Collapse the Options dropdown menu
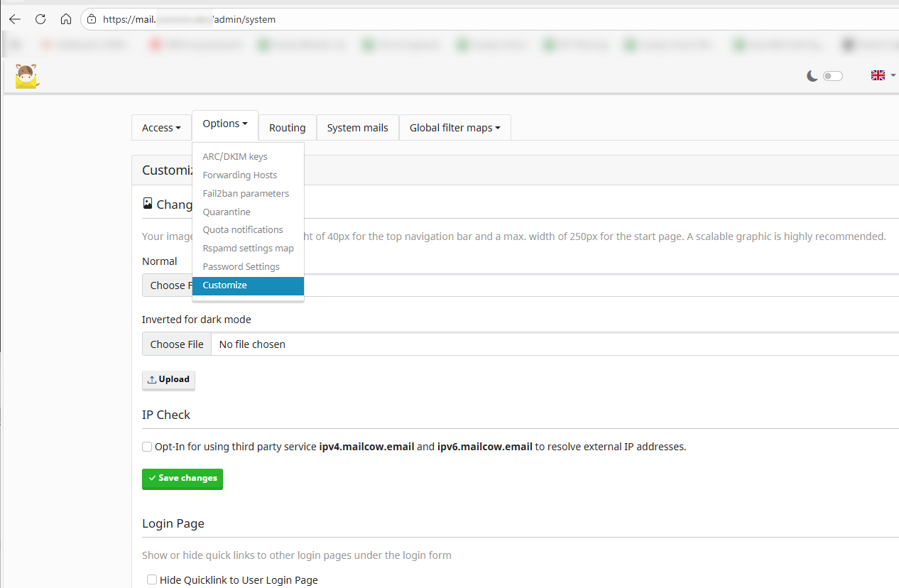899x588 pixels. 224,124
